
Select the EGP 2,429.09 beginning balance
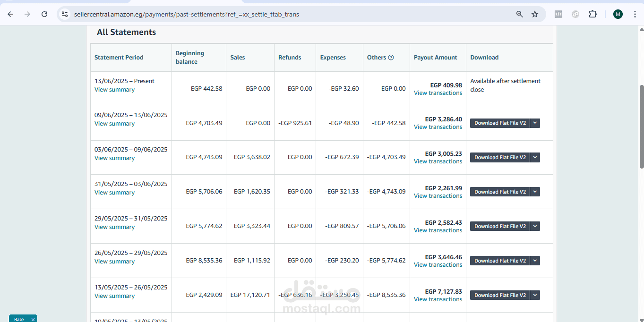pyautogui.click(x=204, y=295)
